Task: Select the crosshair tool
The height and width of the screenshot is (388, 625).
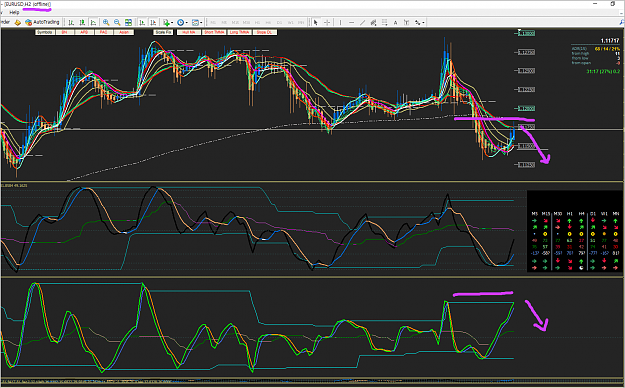Action: pos(327,22)
